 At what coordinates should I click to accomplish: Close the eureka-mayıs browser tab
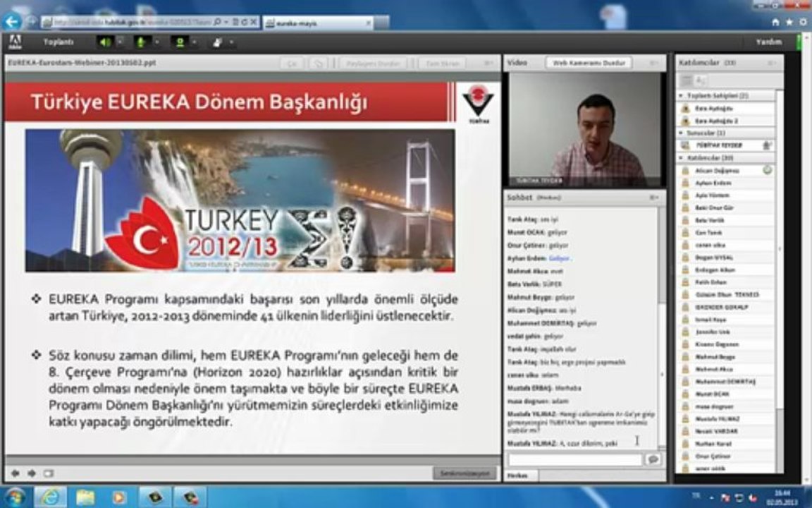[368, 23]
